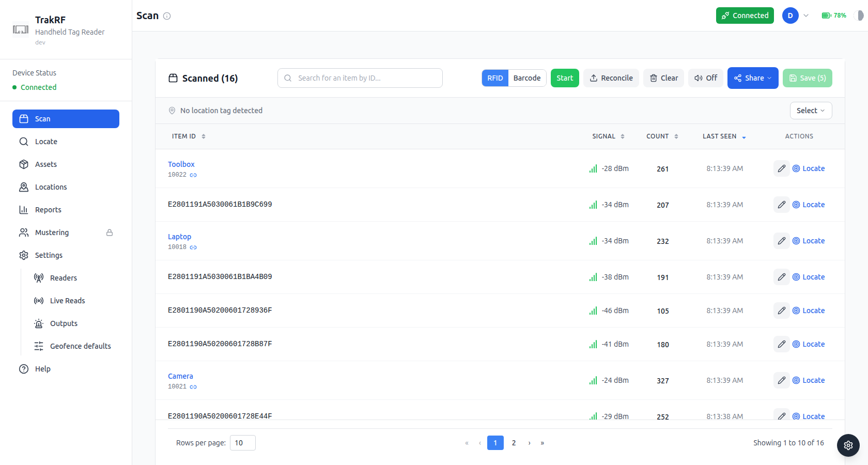This screenshot has width=868, height=465.
Task: Switch scan mode to RFID
Action: pos(495,78)
